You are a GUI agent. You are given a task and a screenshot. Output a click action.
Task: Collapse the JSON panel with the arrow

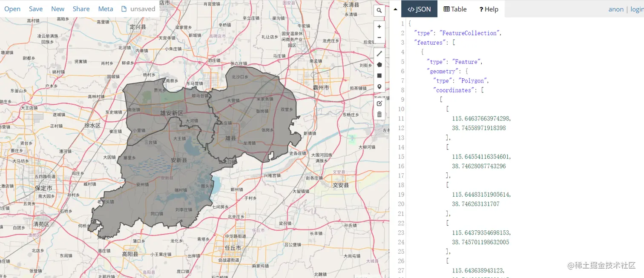pyautogui.click(x=395, y=9)
